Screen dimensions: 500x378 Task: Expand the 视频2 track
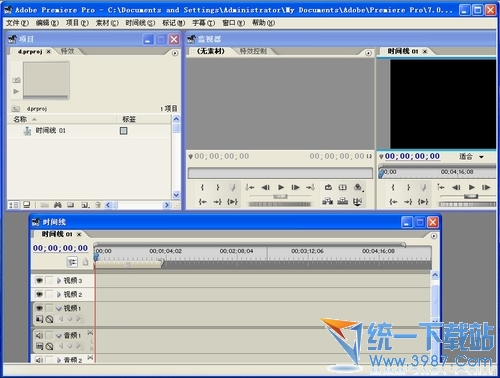59,294
